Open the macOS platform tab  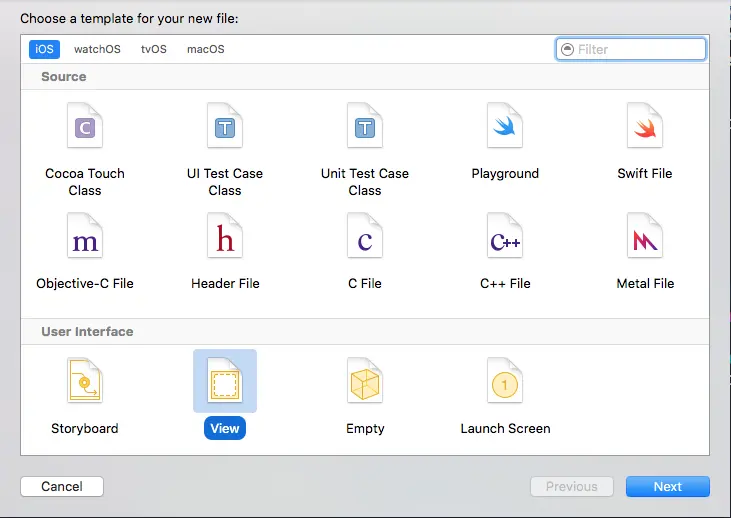pos(206,49)
